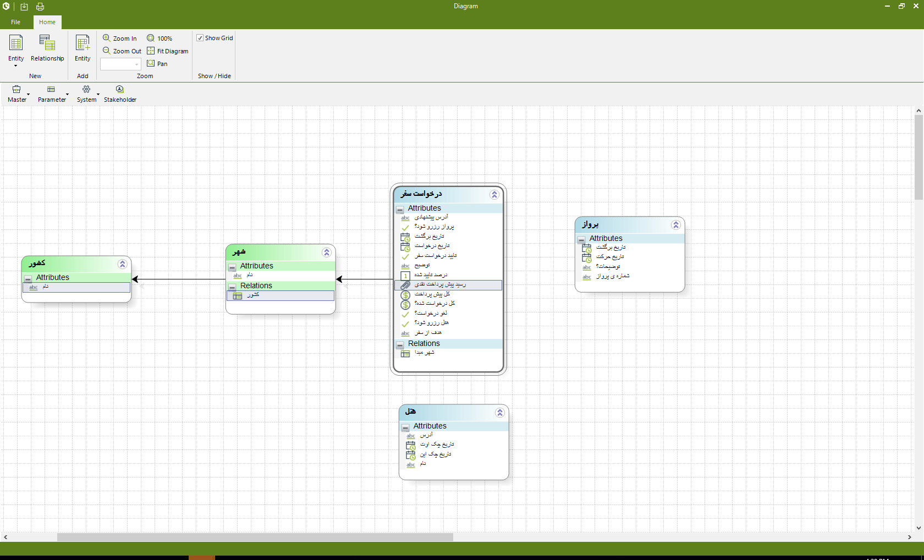Select the هتل entity title

tap(410, 411)
